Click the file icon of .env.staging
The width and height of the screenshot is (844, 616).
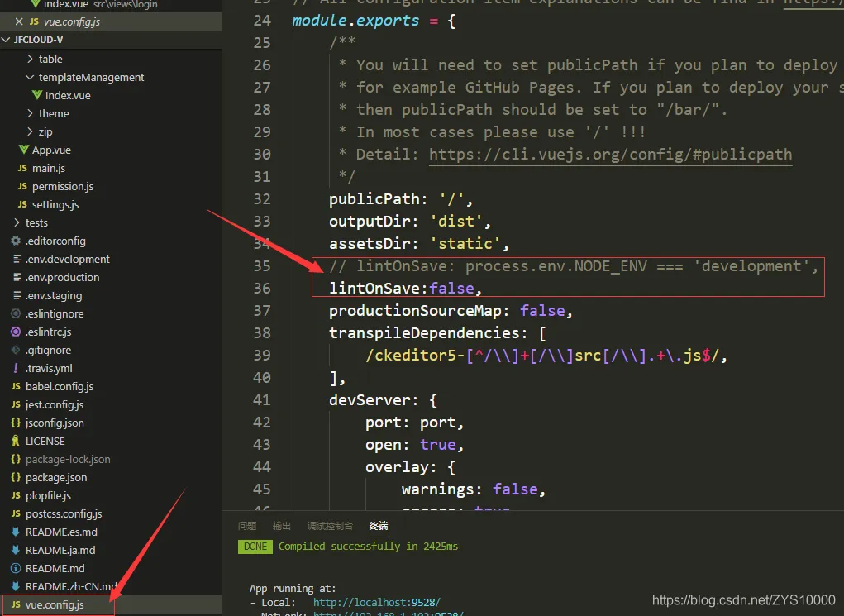click(x=17, y=296)
